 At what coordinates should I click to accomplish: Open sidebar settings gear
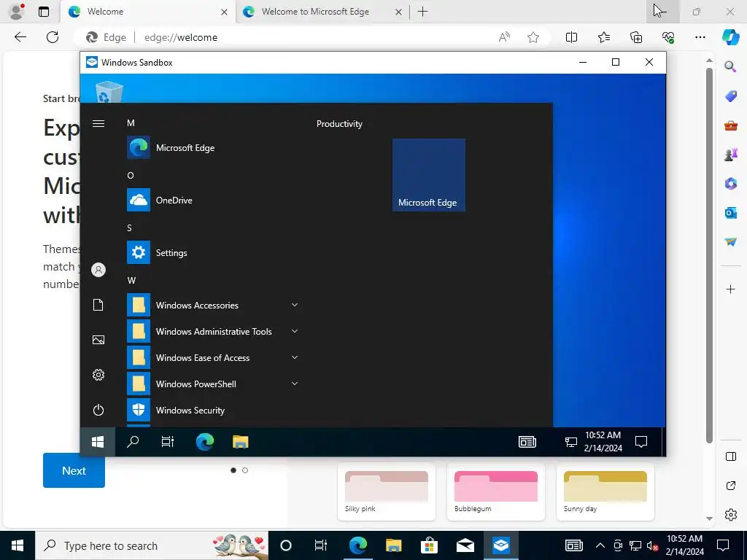coord(730,515)
